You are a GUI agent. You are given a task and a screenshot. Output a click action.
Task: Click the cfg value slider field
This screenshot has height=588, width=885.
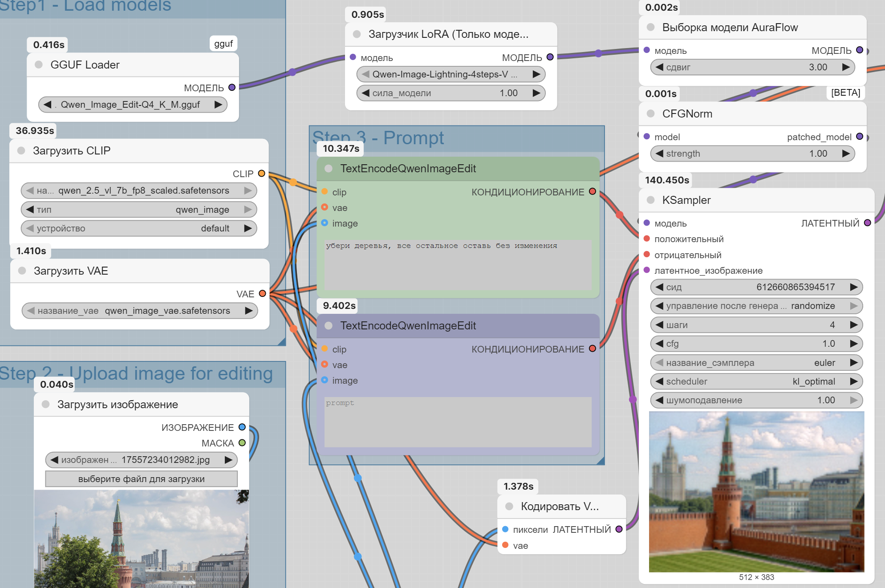point(756,344)
